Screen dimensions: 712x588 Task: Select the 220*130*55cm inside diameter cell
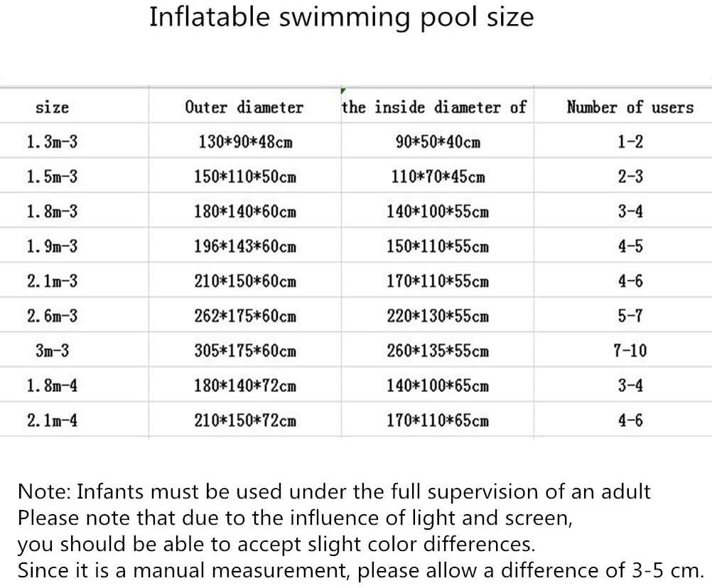(437, 316)
